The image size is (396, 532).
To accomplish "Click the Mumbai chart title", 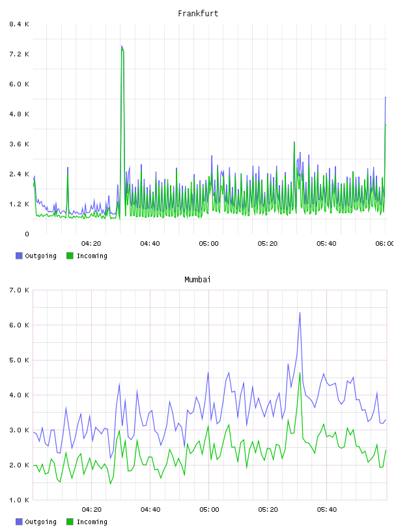I will coord(197,280).
